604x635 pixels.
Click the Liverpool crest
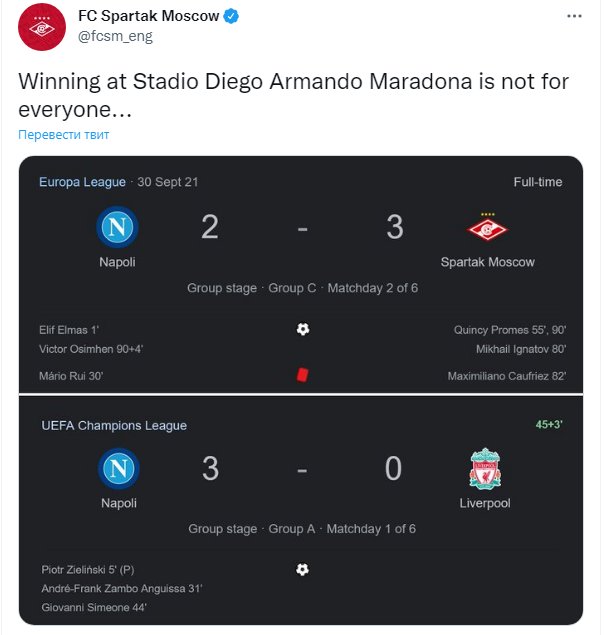coord(485,469)
